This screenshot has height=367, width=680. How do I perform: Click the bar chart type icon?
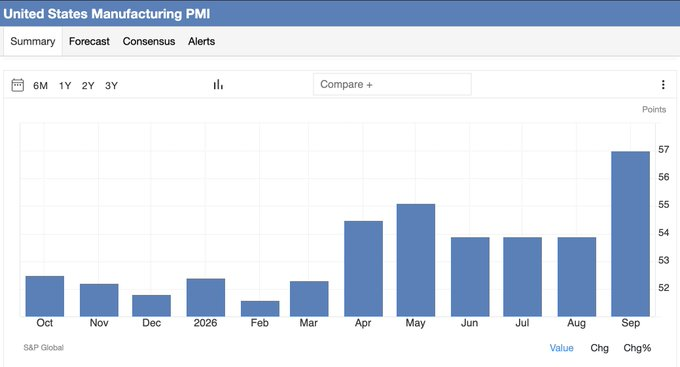(218, 85)
